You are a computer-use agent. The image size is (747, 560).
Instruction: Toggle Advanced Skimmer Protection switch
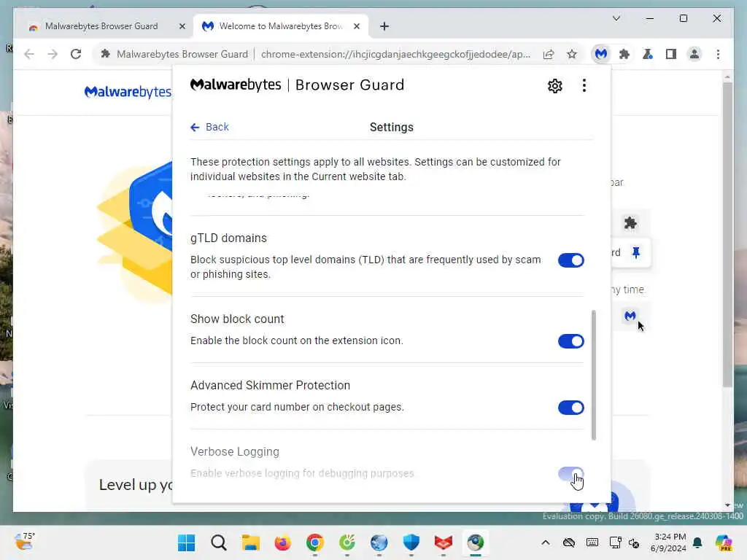pos(570,408)
